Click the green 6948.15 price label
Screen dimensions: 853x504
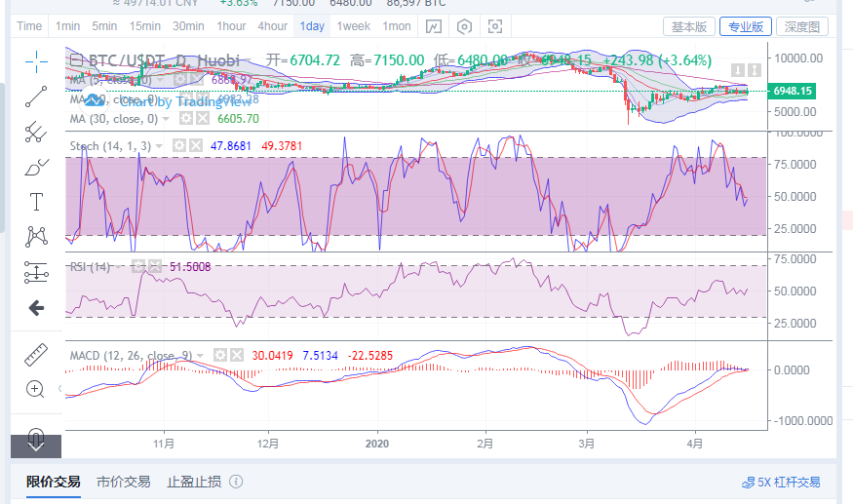[792, 91]
